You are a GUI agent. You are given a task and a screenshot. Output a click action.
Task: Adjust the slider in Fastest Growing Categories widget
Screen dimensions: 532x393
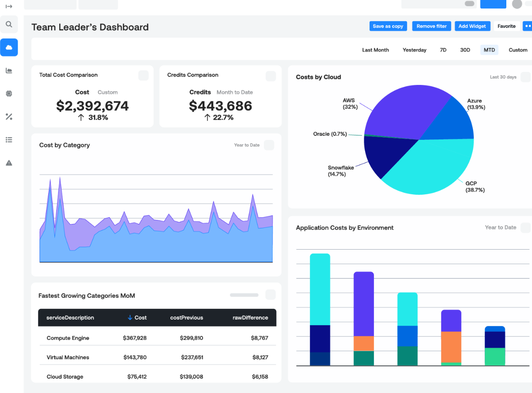[244, 295]
